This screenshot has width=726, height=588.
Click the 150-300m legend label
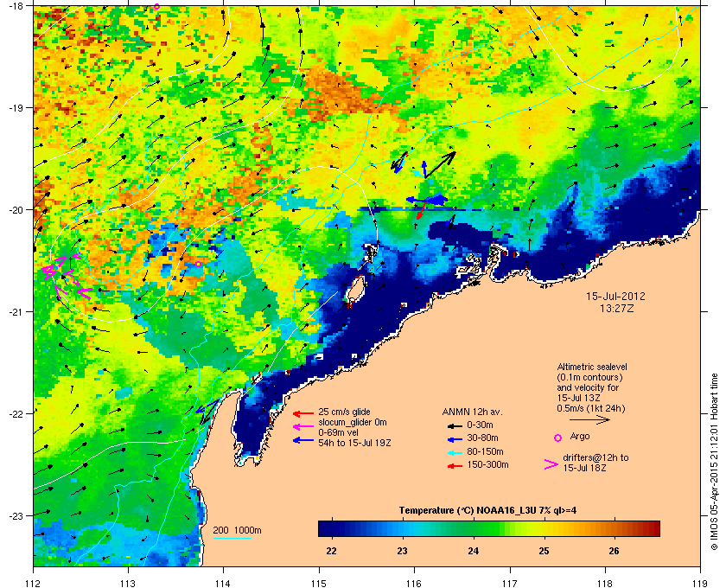pos(487,464)
